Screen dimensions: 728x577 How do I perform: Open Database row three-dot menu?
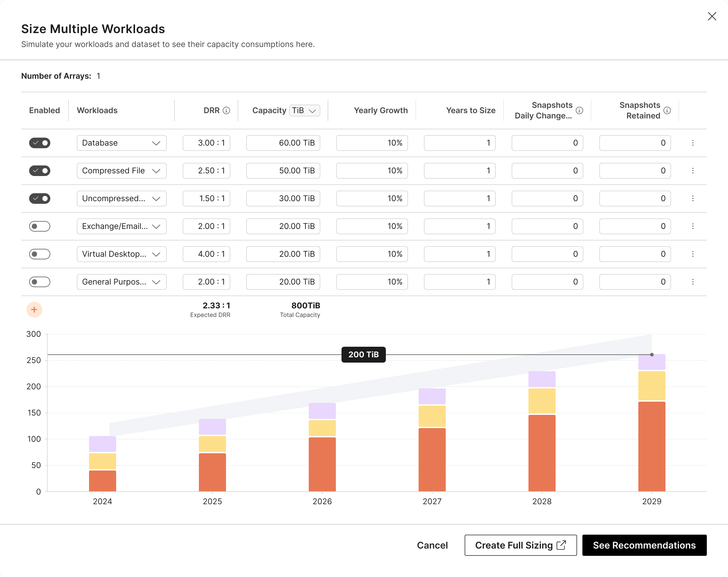pos(693,143)
